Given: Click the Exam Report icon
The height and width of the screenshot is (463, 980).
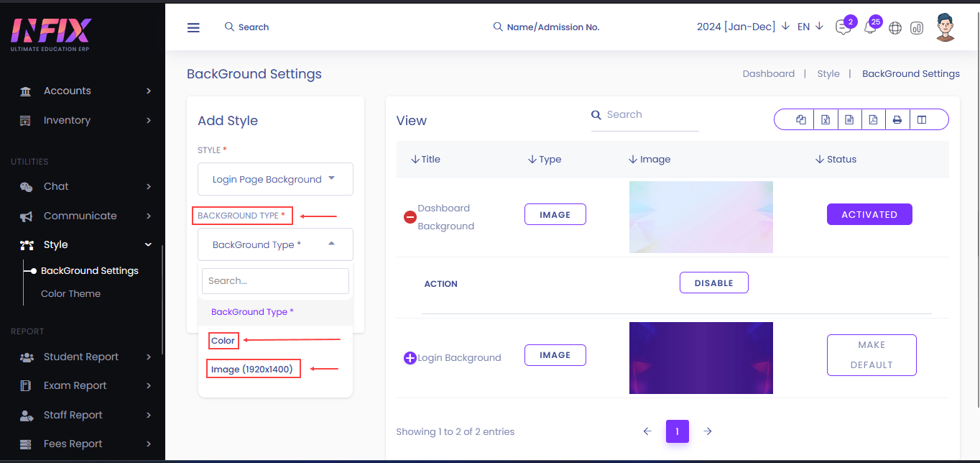Looking at the screenshot, I should click(x=26, y=386).
